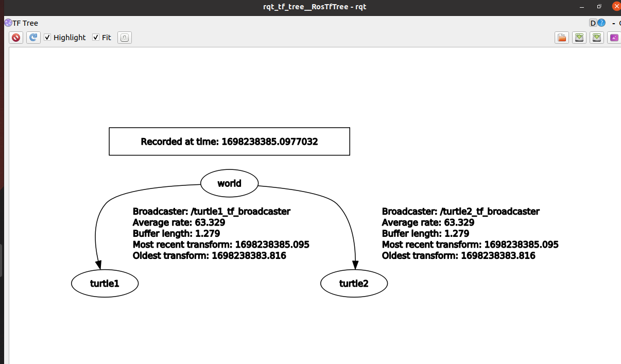Click Oldest transform under turtle1 broadcaster

tap(210, 255)
